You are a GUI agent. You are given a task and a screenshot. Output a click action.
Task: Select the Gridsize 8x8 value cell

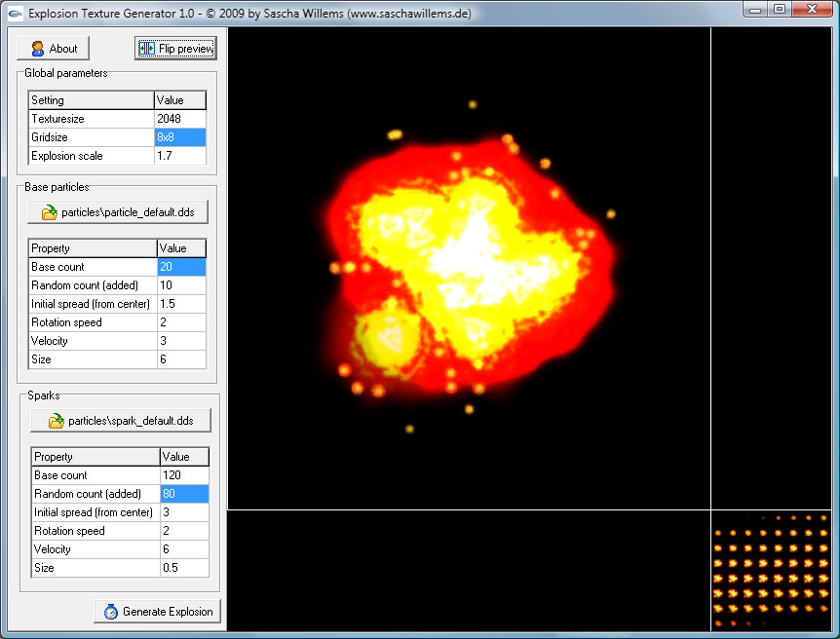[180, 137]
